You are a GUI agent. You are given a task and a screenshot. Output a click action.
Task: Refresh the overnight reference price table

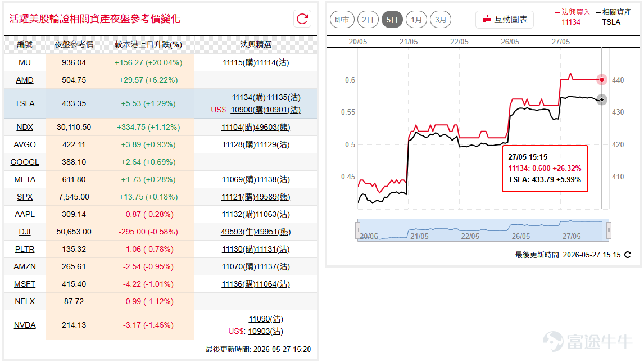coord(302,19)
